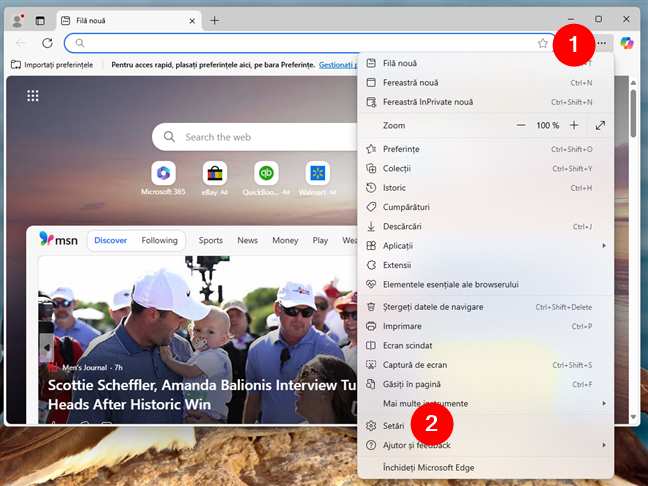Screen dimensions: 648x486
Task: Click Importați preferințele in favorites bar
Action: tap(52, 65)
